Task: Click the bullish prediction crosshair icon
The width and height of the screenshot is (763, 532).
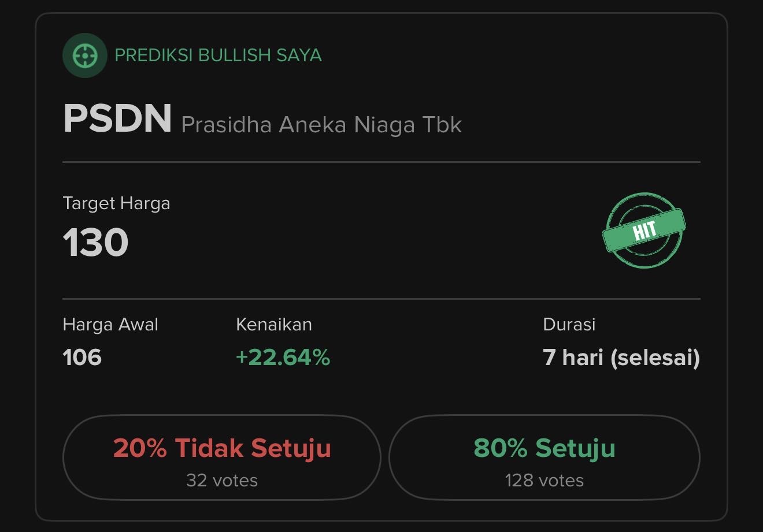Action: (84, 55)
